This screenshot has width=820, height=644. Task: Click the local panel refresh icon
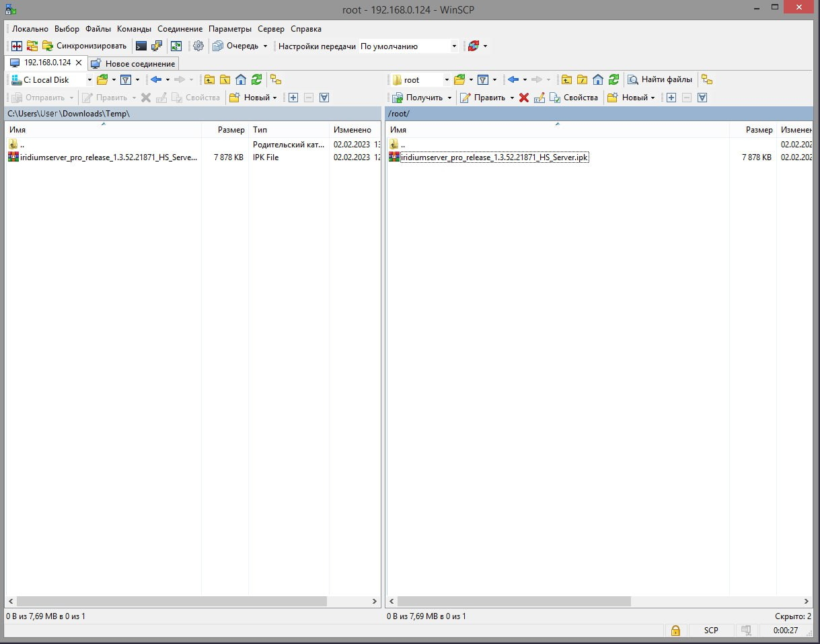click(x=256, y=80)
